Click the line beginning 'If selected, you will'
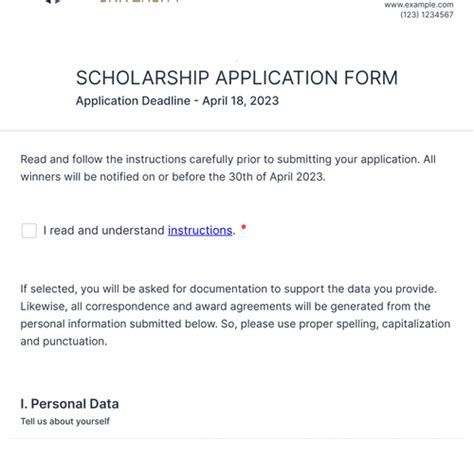Screen dimensions: 474x458 point(229,289)
